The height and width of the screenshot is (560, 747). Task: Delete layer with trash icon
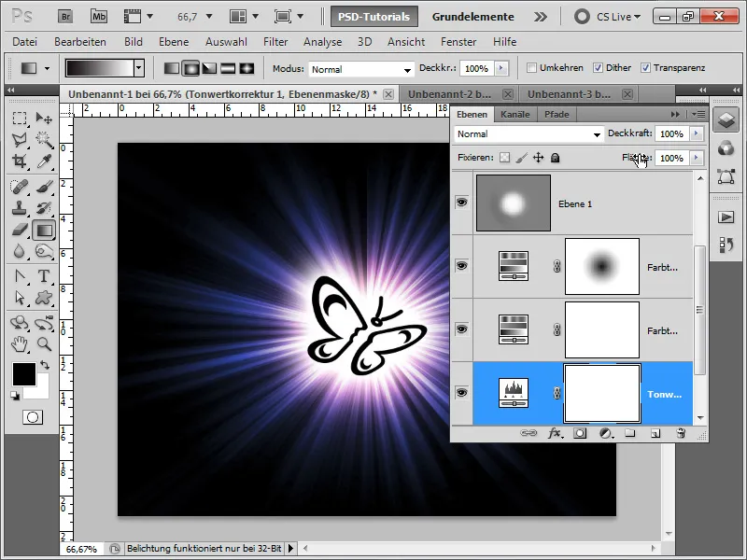pyautogui.click(x=681, y=433)
